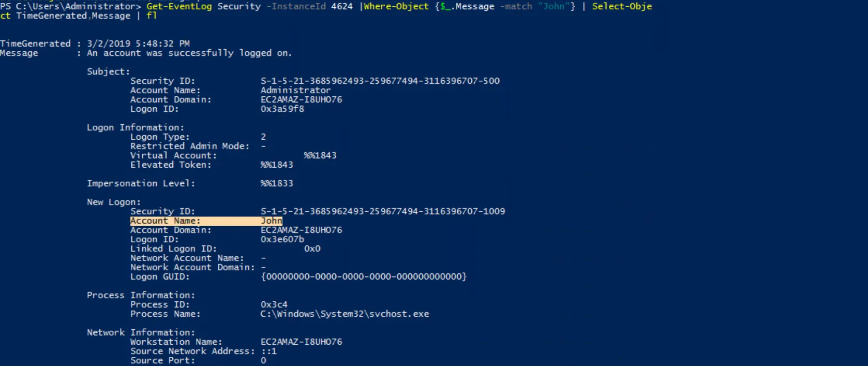Click the Source Network Address value ::1
The height and width of the screenshot is (366, 868).
point(268,351)
